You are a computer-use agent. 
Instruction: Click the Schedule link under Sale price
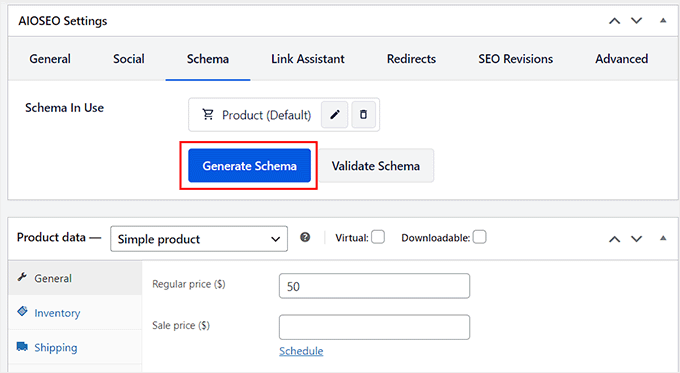301,351
